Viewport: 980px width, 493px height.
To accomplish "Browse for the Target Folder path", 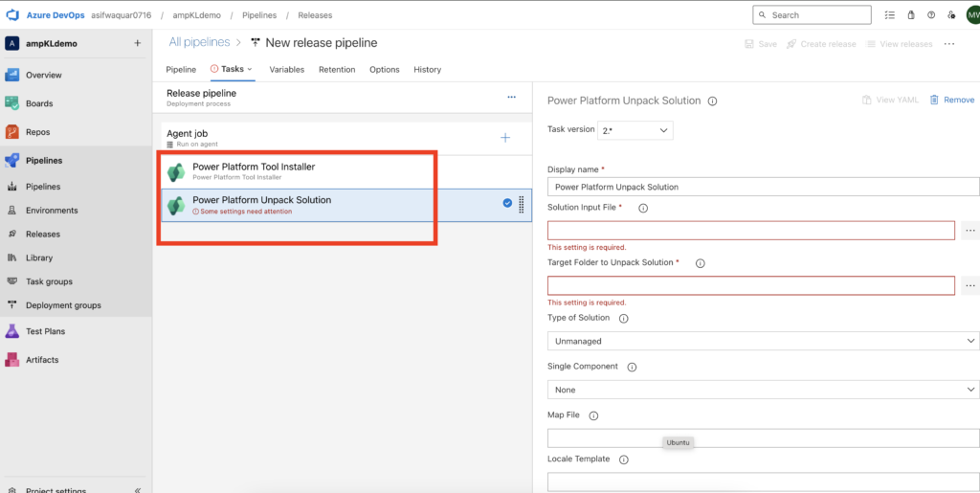I will (x=970, y=285).
